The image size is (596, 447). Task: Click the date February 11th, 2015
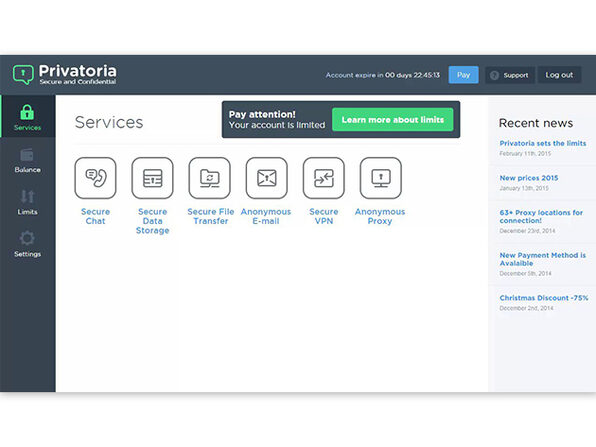(x=525, y=154)
